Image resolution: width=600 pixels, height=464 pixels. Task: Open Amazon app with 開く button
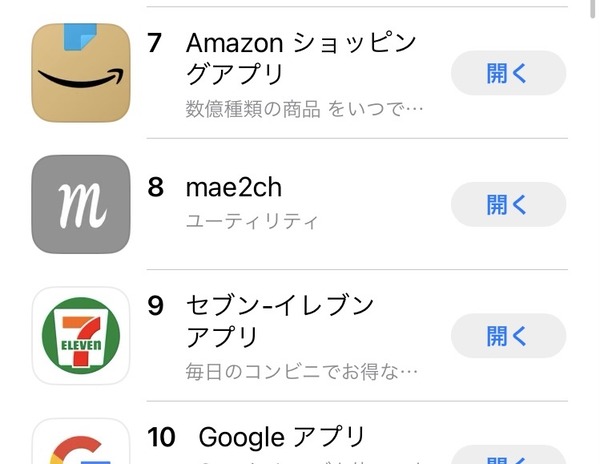coord(508,73)
